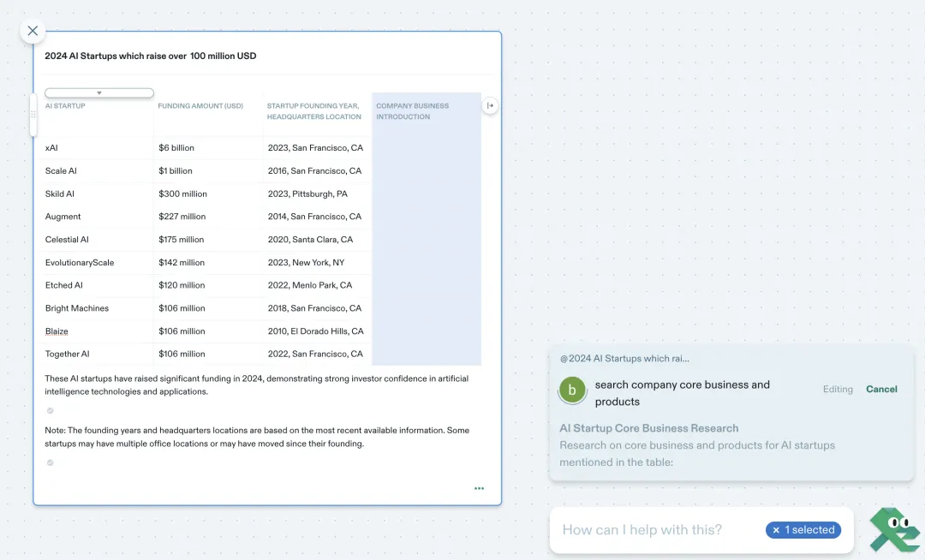Click the '$6 billion' funding cell

point(208,148)
